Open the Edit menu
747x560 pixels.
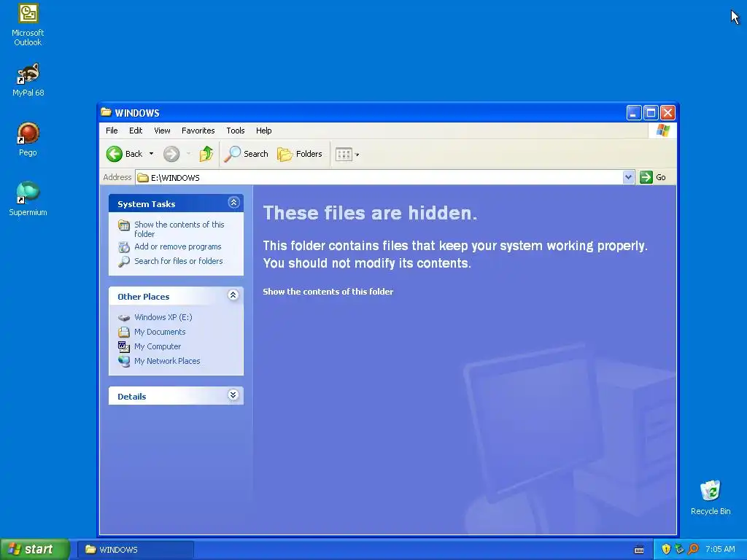(x=136, y=131)
